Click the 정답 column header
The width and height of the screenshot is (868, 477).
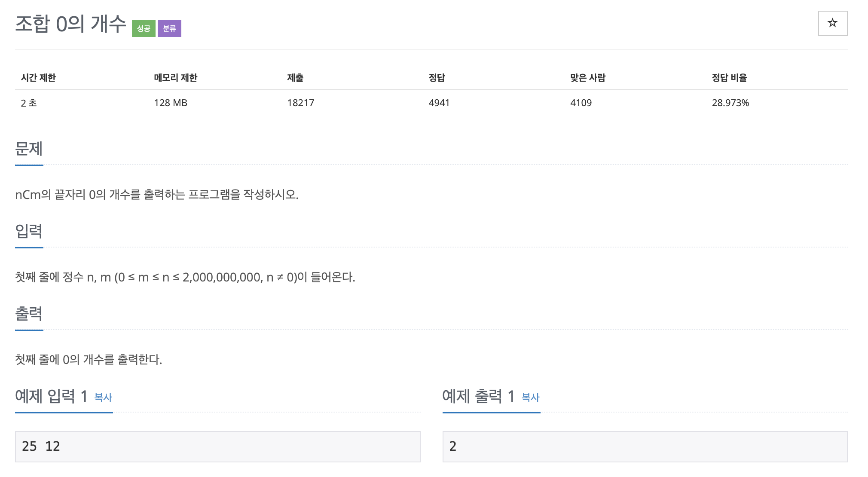pos(437,78)
